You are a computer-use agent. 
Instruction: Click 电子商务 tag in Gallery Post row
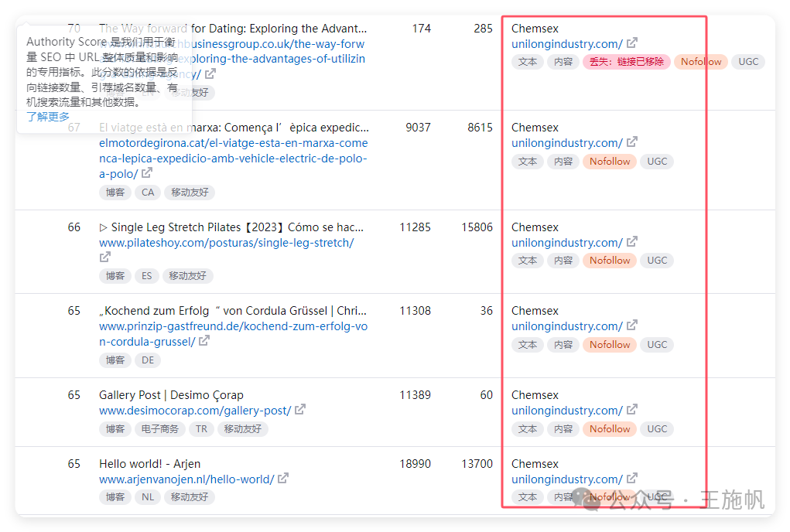[159, 429]
